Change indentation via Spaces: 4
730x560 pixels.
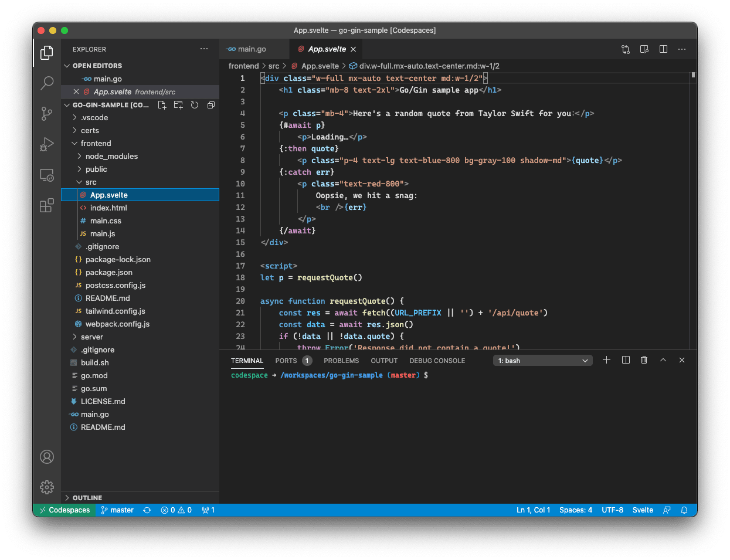pos(576,510)
